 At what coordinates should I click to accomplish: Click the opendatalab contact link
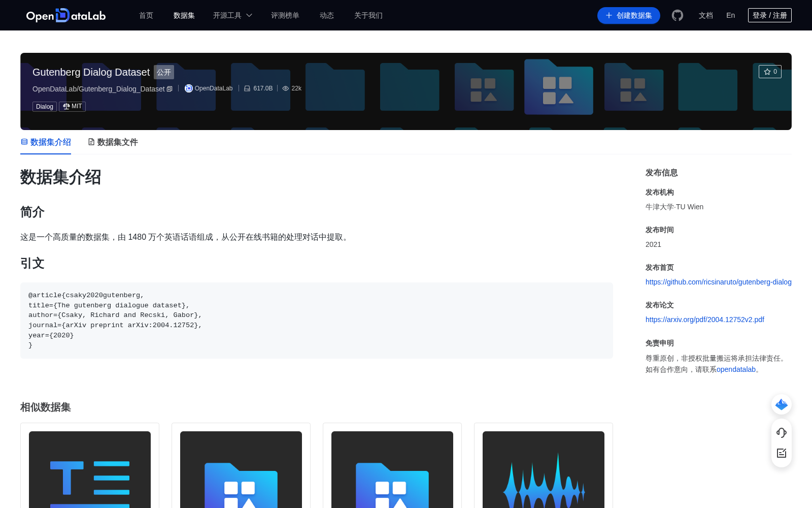(x=736, y=369)
